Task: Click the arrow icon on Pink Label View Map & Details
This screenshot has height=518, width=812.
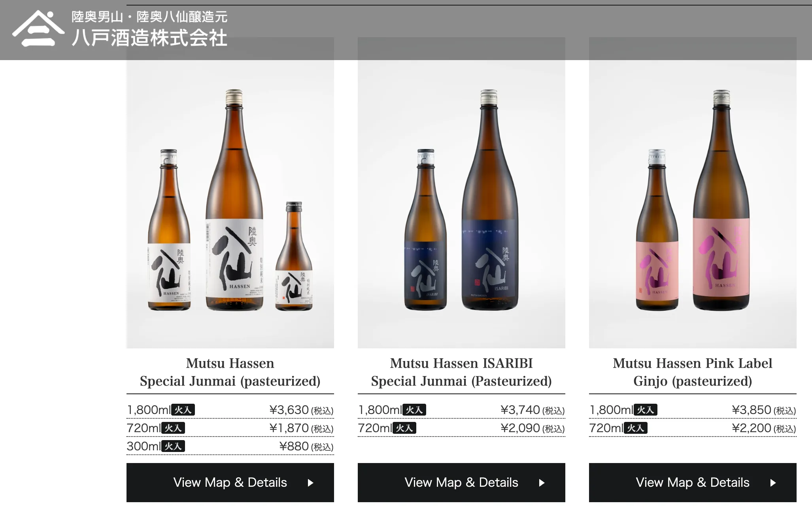Action: pos(773,483)
